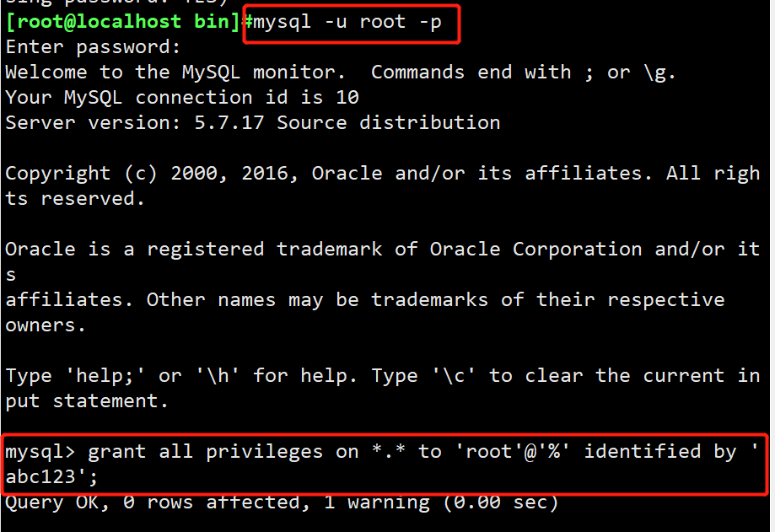
Task: Click the 'ts reserved.' wrapped line
Action: [x=75, y=199]
